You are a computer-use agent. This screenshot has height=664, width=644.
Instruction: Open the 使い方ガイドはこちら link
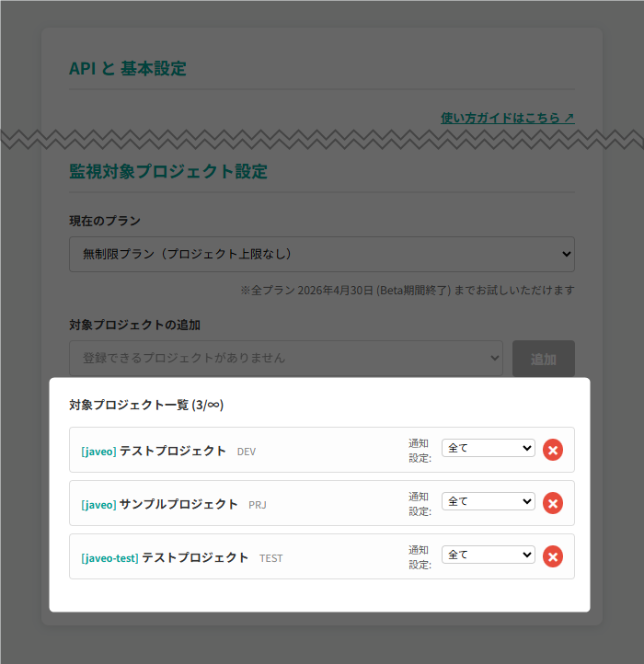point(507,118)
